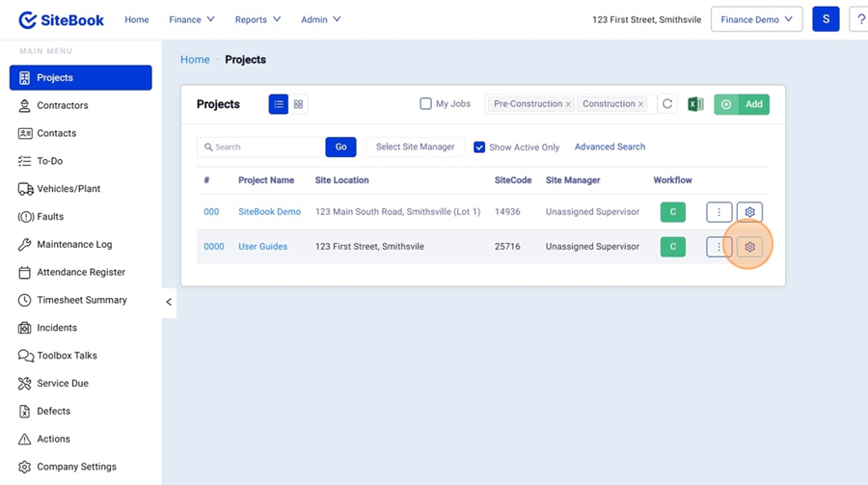Remove the Pre-Construction filter tag
Screen dimensions: 868x485
(x=568, y=104)
